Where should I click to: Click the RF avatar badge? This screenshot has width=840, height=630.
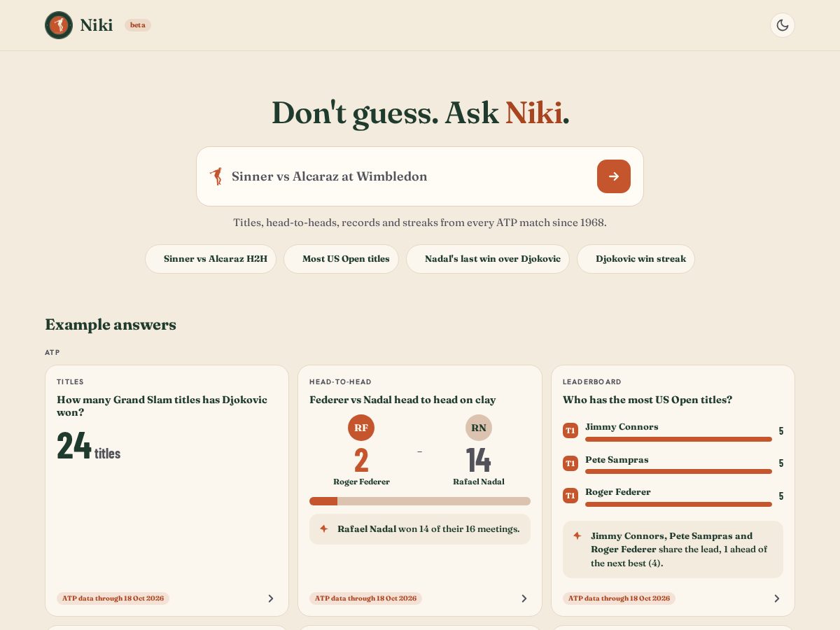coord(361,428)
